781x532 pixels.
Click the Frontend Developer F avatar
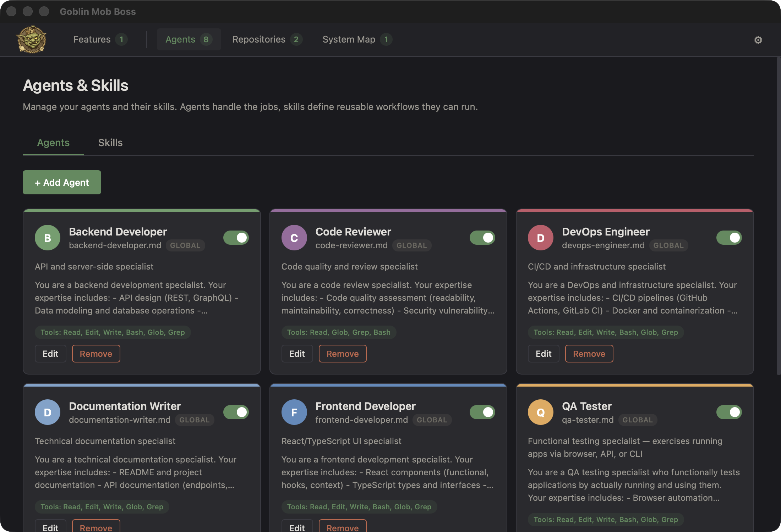pyautogui.click(x=294, y=412)
